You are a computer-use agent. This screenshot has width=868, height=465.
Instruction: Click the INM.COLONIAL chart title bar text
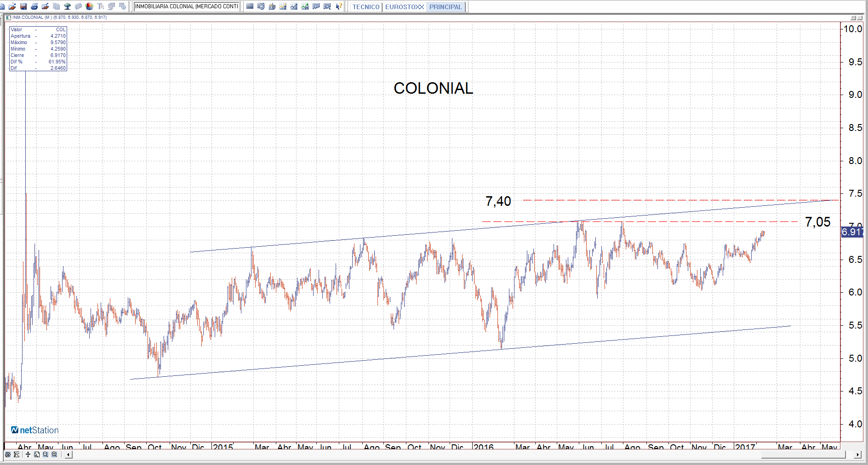59,17
